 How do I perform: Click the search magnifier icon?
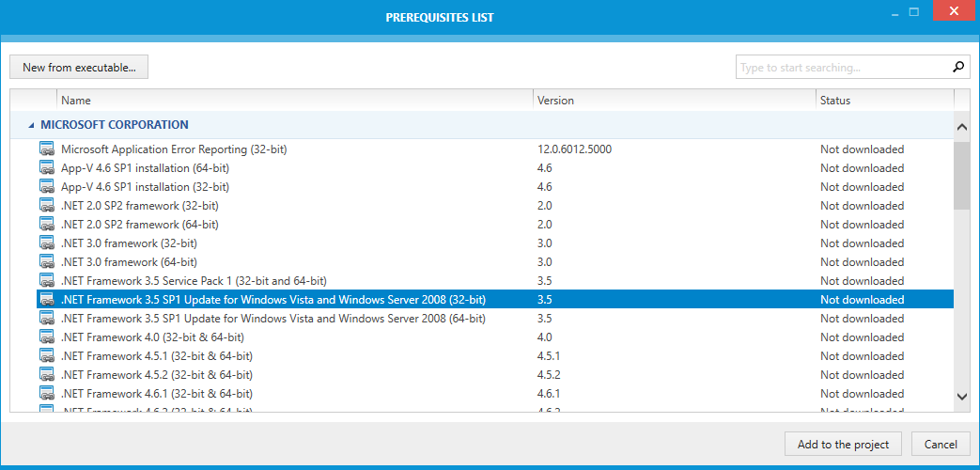(957, 67)
